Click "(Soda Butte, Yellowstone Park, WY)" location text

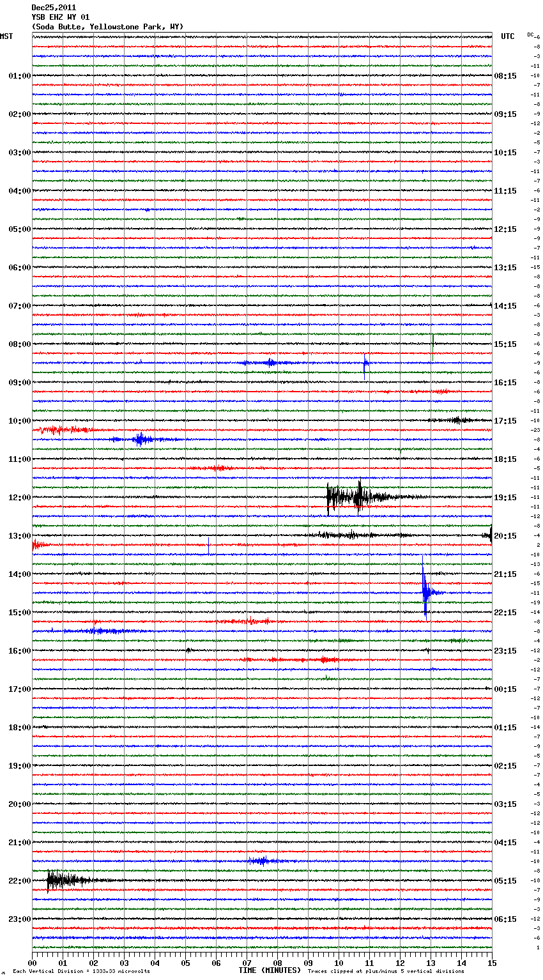(x=107, y=27)
